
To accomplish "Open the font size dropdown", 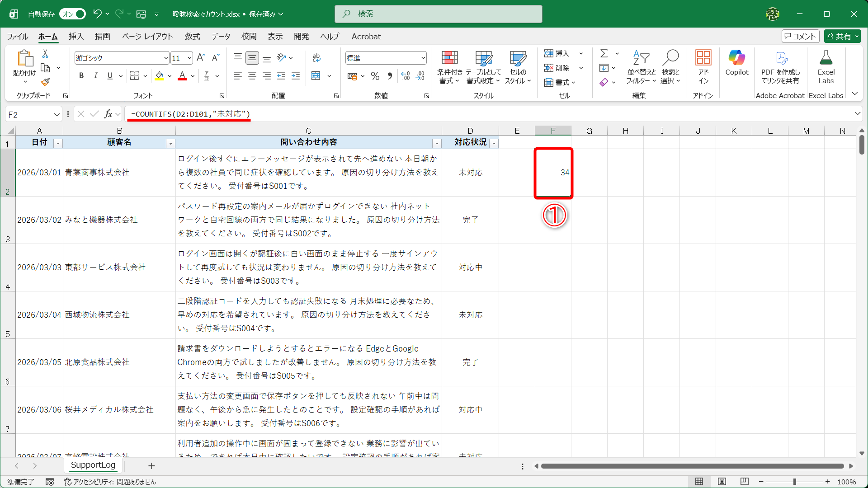I will [x=190, y=58].
